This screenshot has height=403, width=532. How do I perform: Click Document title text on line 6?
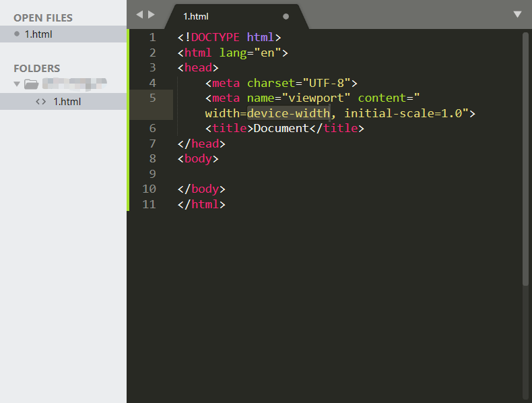[281, 128]
